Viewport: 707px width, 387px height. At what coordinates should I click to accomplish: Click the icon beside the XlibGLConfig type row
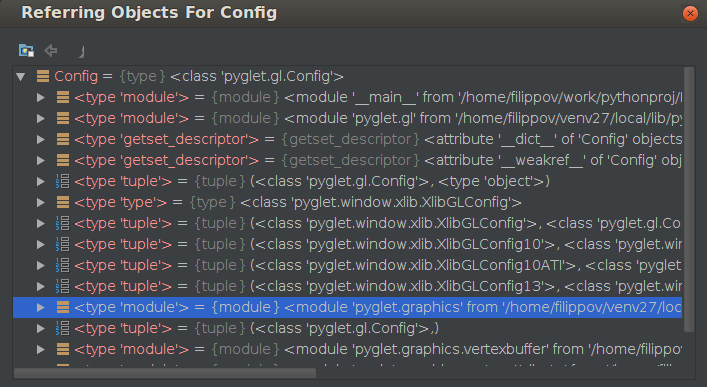(x=63, y=202)
